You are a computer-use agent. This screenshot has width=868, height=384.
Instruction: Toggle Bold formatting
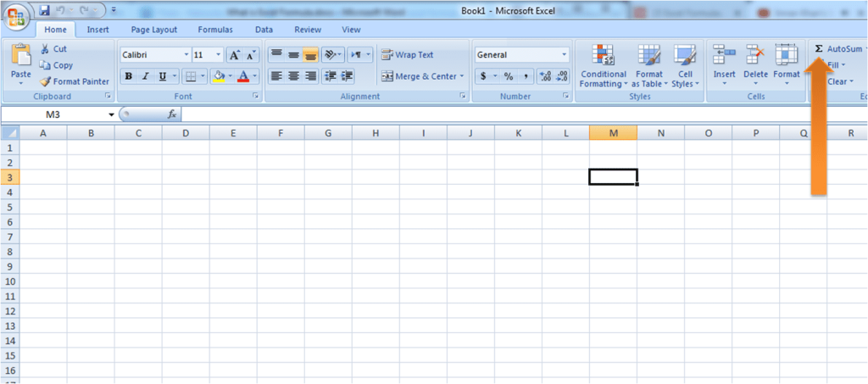point(129,76)
